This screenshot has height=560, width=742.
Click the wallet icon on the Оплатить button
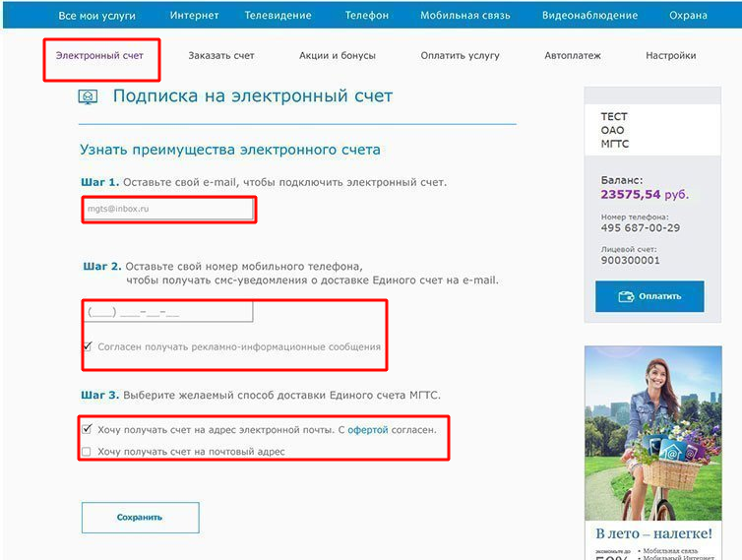click(626, 297)
